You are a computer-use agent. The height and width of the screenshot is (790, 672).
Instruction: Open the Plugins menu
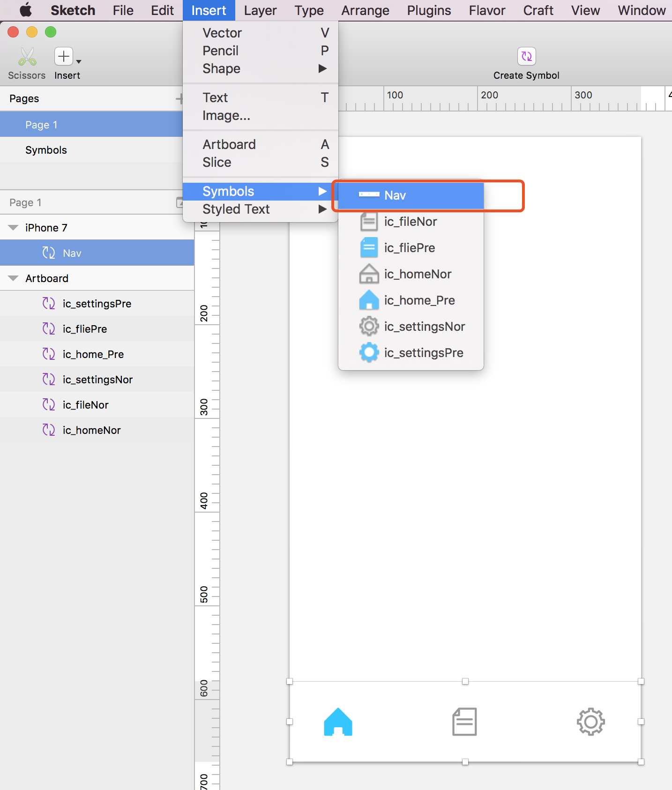click(x=429, y=10)
